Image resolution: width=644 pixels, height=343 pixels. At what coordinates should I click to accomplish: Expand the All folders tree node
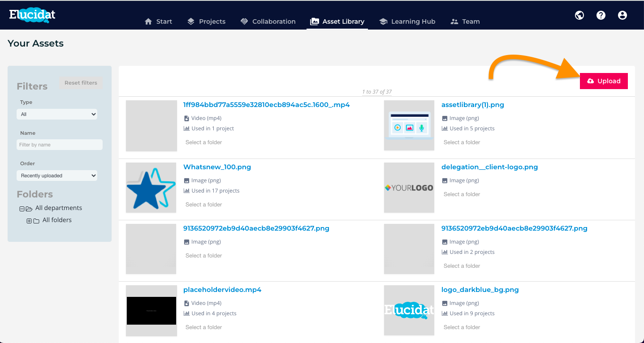29,221
